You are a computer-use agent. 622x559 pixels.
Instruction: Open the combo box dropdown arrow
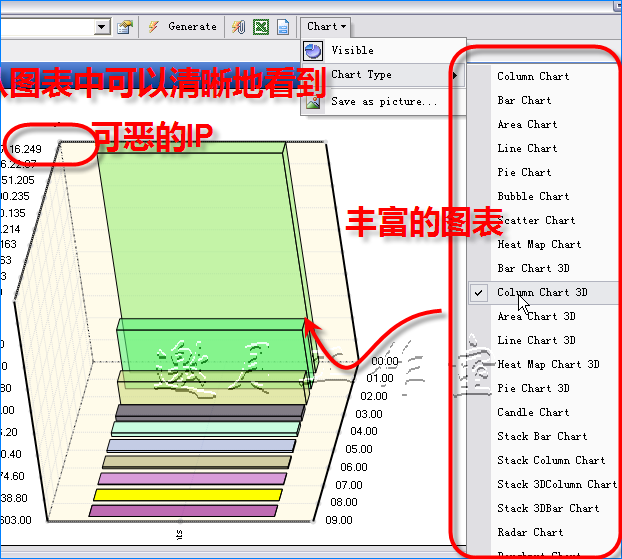pyautogui.click(x=102, y=27)
